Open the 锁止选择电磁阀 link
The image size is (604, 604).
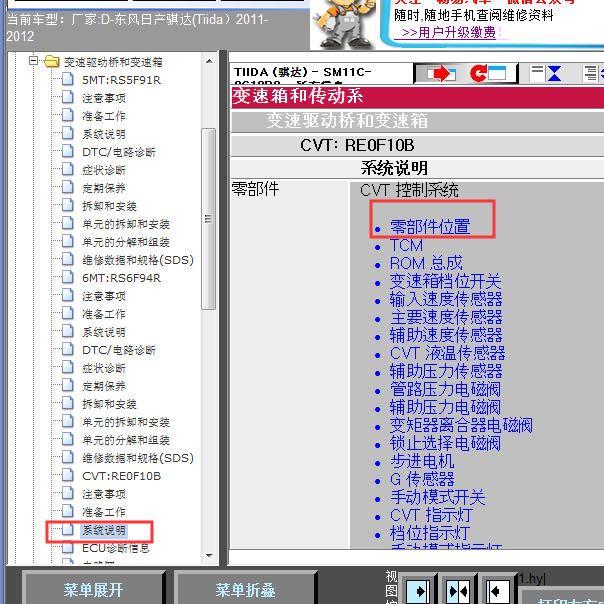445,443
